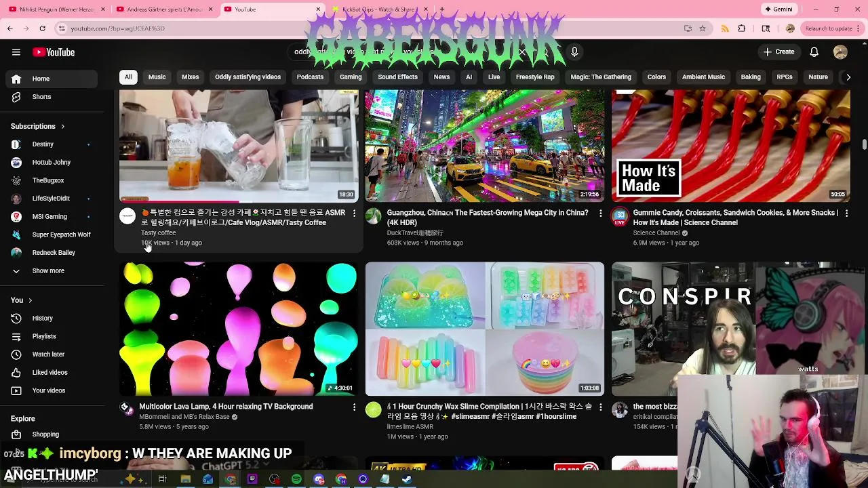Open the Hottub Johny subscription channel
Viewport: 868px width, 488px height.
point(52,162)
